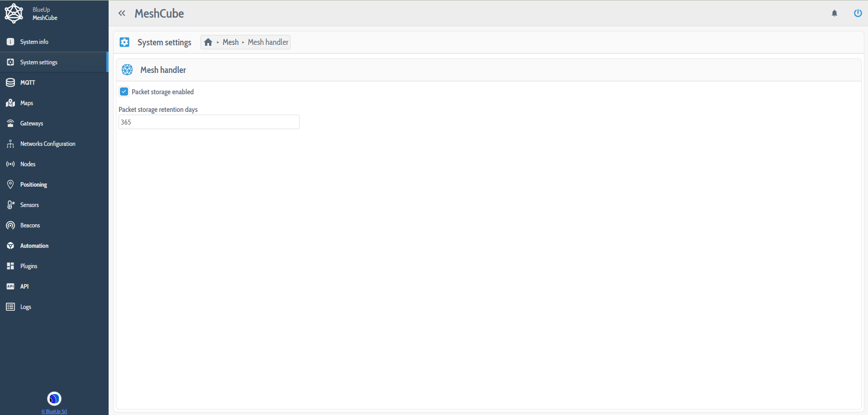Open the Plugins page
Screen dimensions: 868x415
[29, 266]
